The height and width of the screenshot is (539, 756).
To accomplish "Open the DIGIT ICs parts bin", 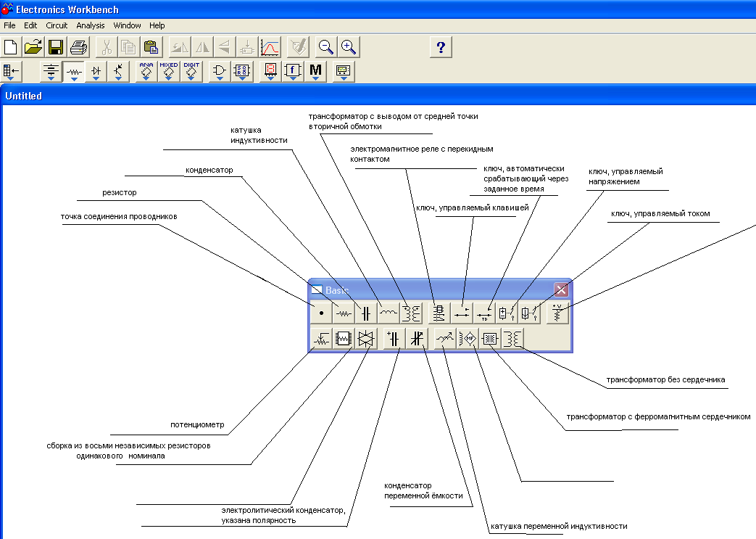I will coord(191,72).
